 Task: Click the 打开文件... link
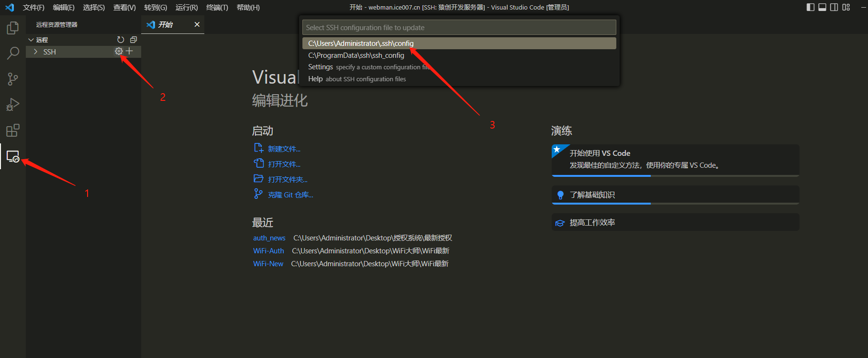click(x=284, y=164)
